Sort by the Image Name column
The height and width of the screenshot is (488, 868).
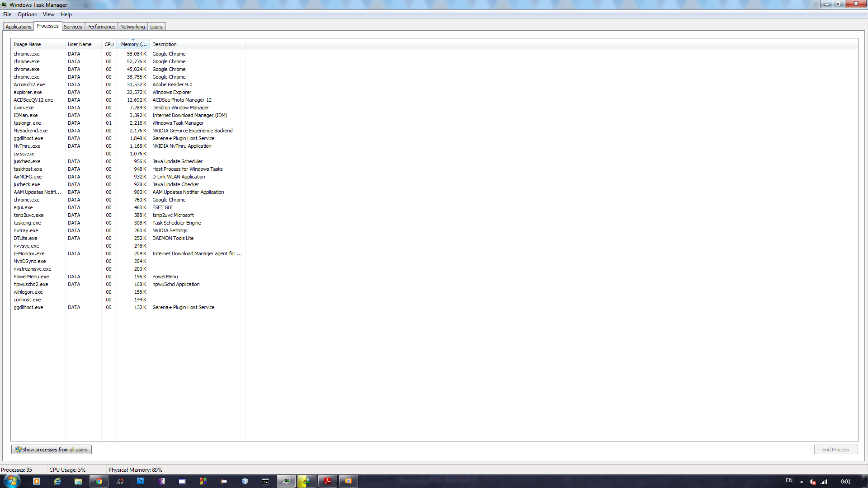point(38,44)
